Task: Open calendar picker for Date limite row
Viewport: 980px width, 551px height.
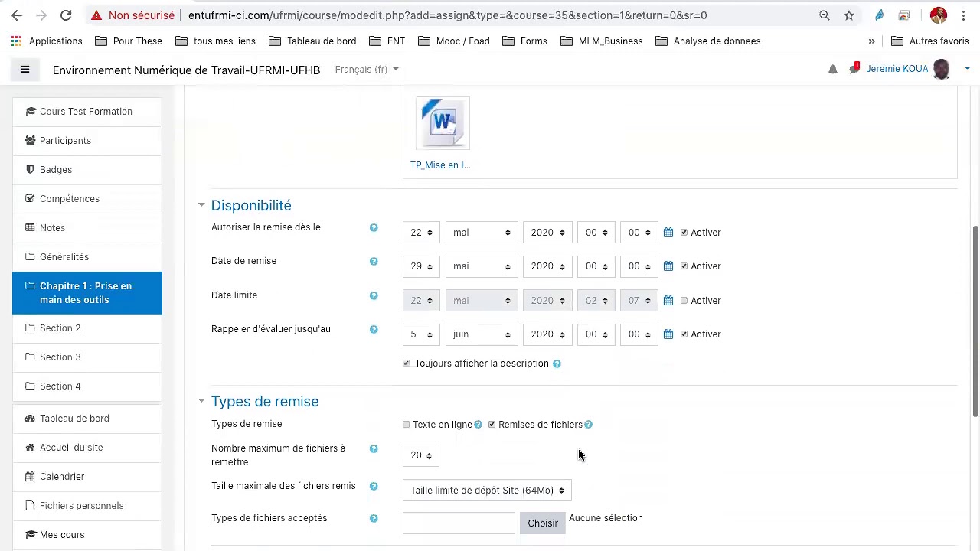Action: pos(668,301)
